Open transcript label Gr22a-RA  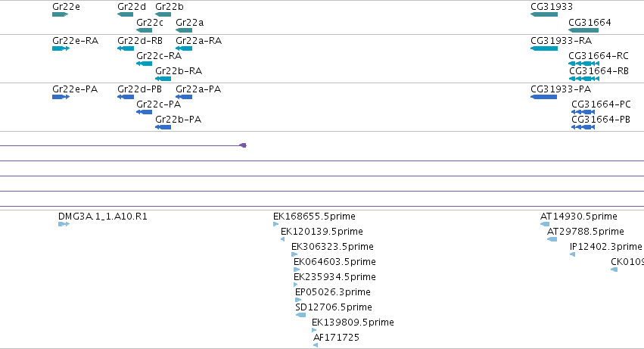tap(199, 41)
